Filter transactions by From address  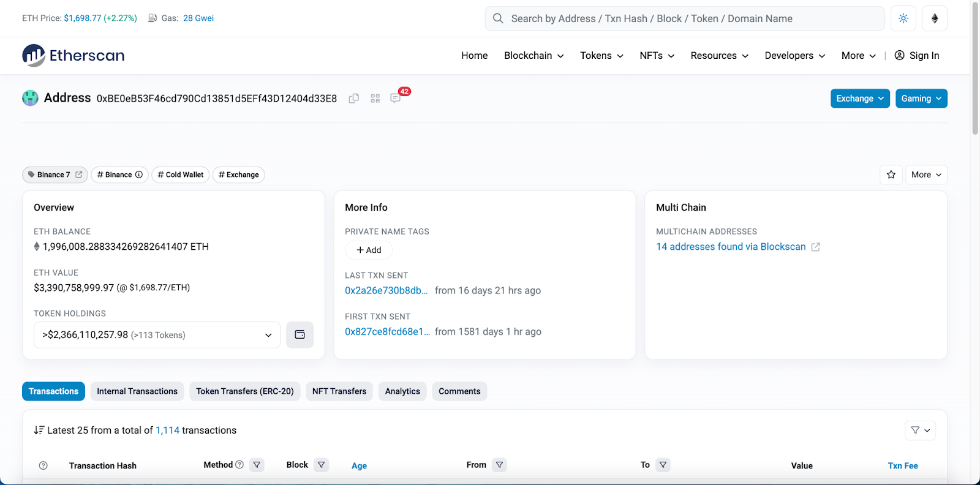[x=500, y=465]
